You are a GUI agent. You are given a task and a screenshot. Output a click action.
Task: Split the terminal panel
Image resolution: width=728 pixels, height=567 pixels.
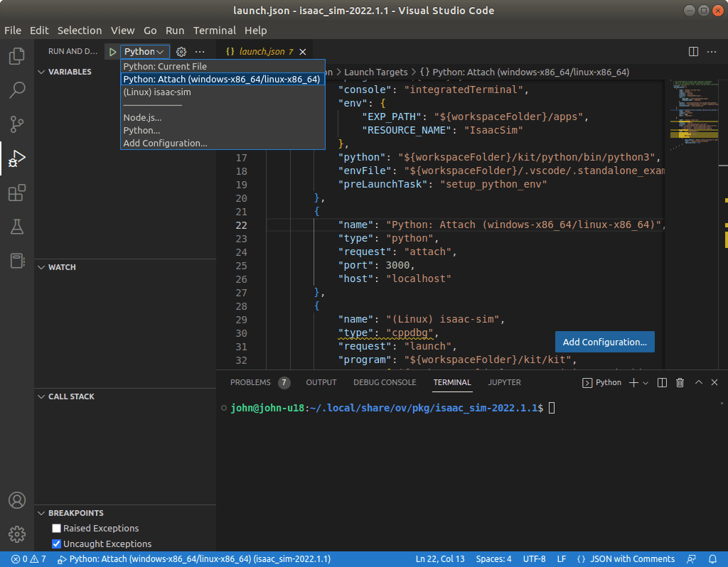pyautogui.click(x=662, y=382)
